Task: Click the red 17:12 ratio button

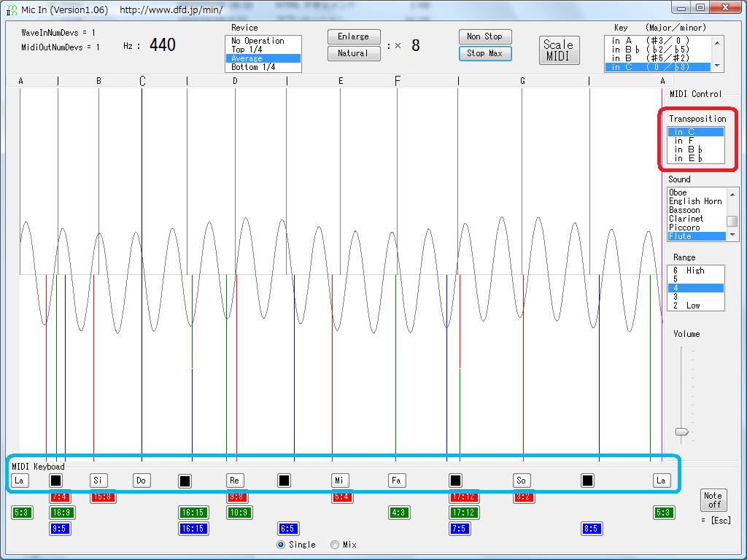Action: click(464, 497)
